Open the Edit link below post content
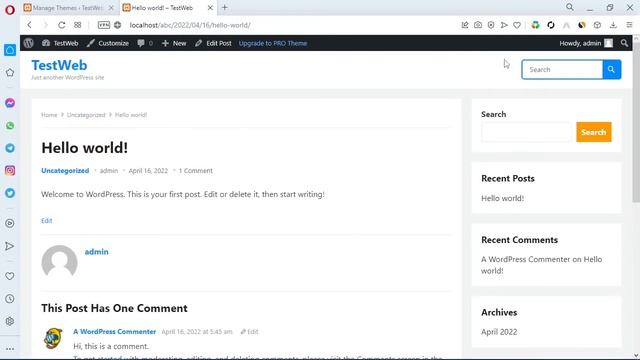This screenshot has width=640, height=360. (47, 220)
